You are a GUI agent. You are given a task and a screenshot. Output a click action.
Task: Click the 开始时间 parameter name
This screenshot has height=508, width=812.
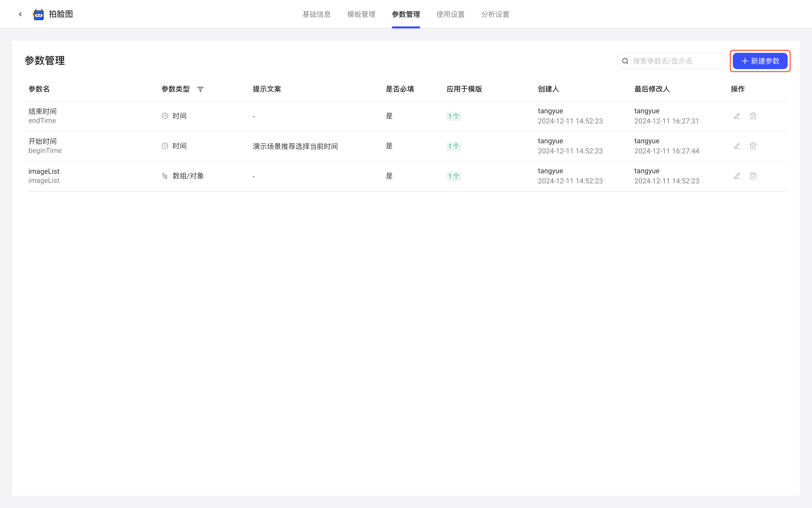coord(43,141)
